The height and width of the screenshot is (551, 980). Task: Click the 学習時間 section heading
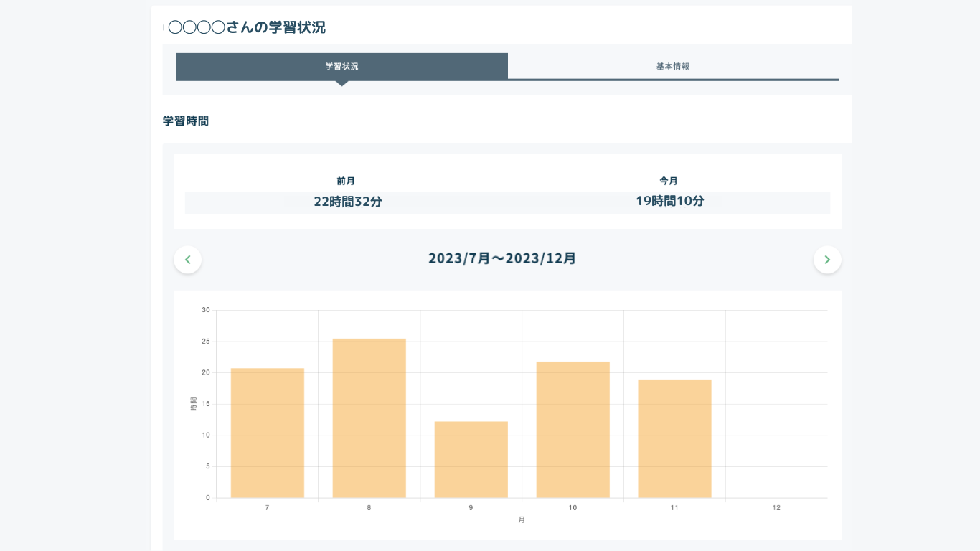click(186, 121)
